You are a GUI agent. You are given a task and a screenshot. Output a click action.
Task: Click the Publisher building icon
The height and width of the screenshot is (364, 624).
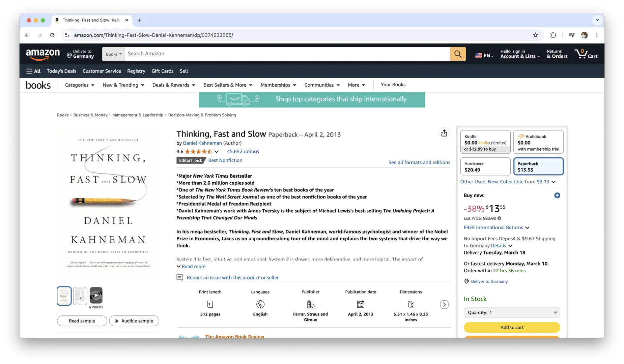coord(310,304)
